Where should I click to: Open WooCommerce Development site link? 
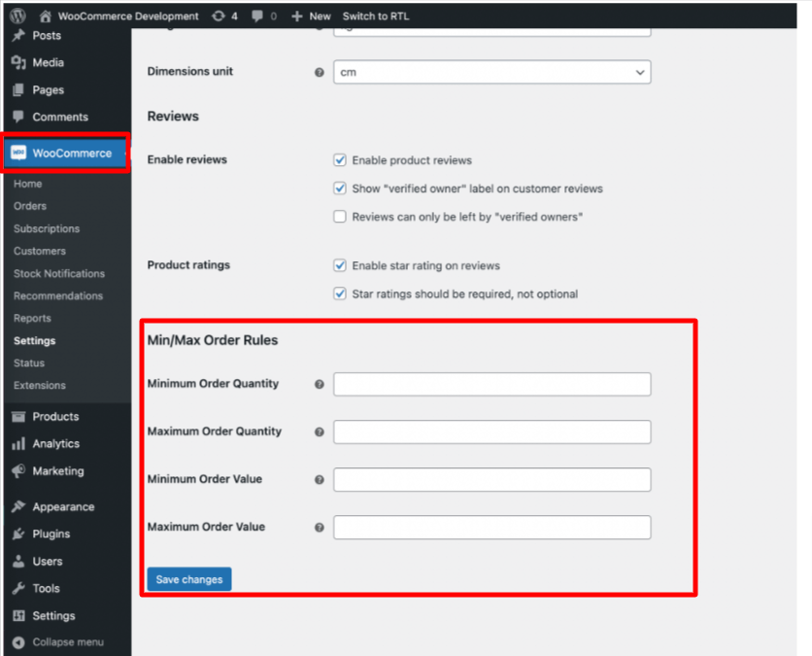pos(128,17)
